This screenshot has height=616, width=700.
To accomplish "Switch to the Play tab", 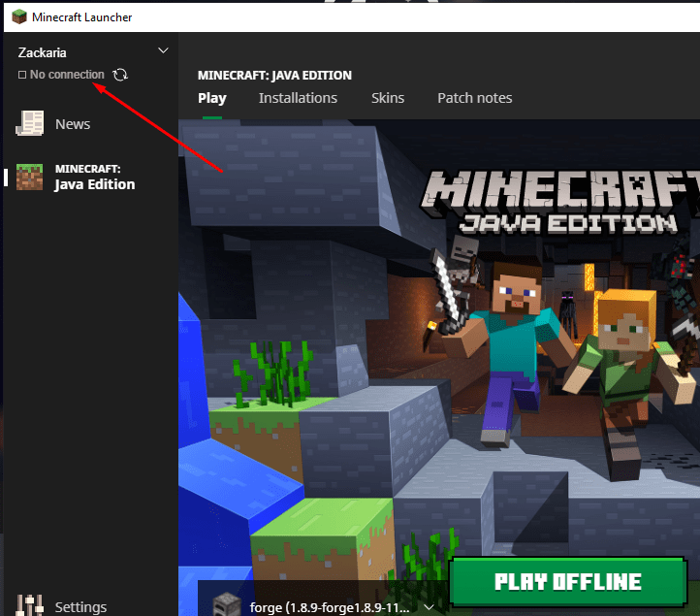I will [x=212, y=98].
